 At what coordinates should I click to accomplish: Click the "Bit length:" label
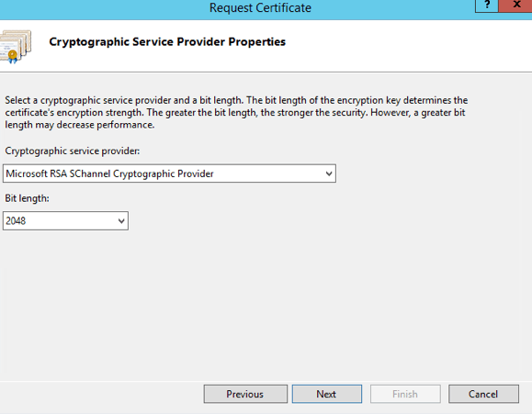(28, 198)
